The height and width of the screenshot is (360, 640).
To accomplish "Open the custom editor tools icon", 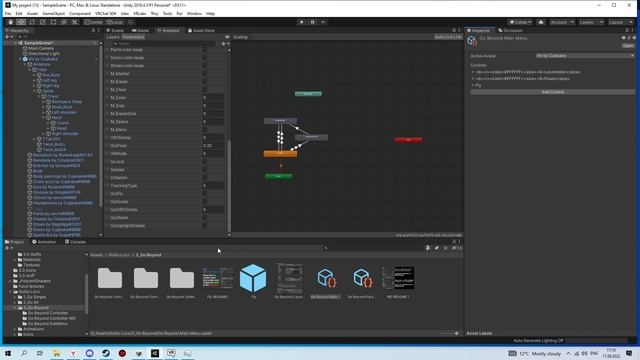I will point(74,22).
